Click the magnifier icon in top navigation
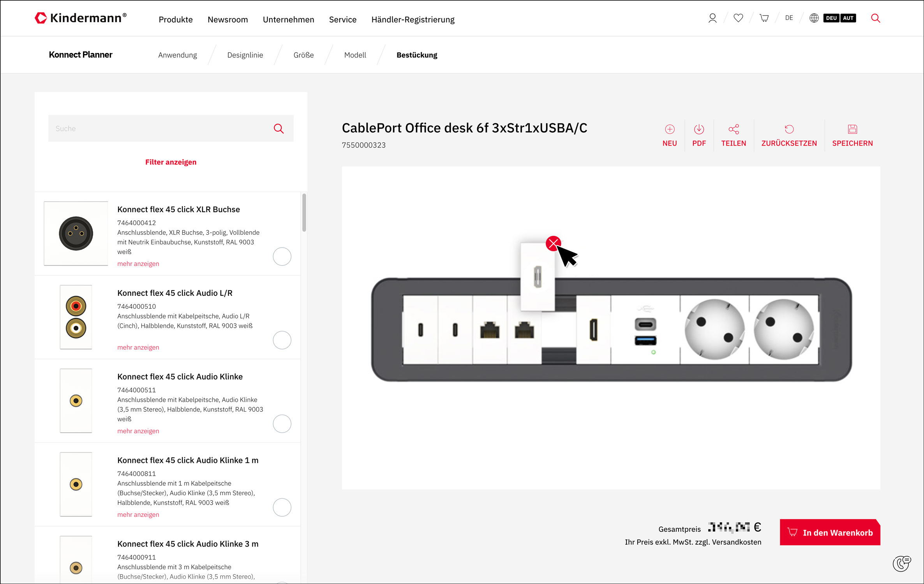The image size is (924, 584). pos(875,18)
